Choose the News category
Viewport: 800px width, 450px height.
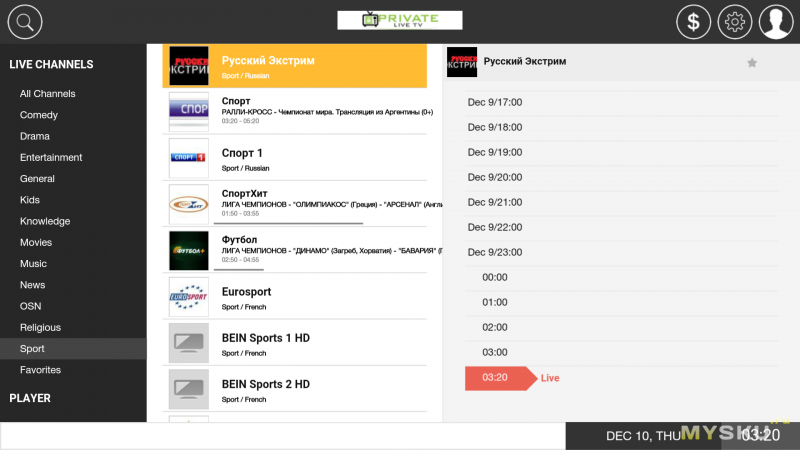(x=32, y=285)
